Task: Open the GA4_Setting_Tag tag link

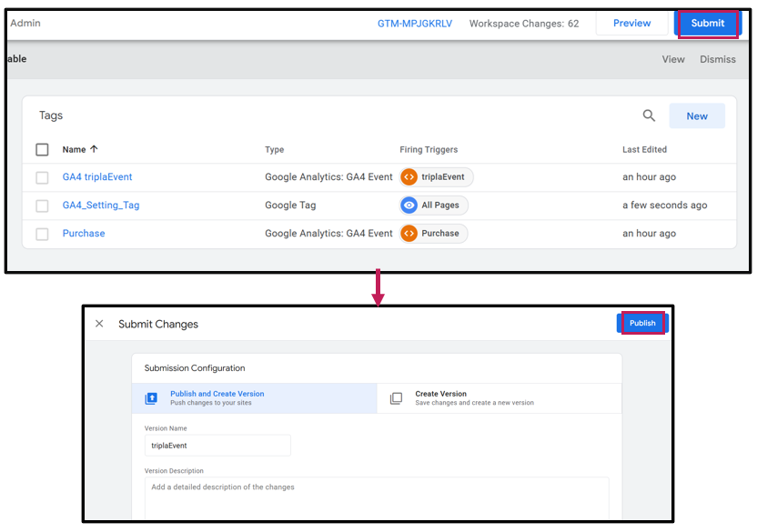Action: click(101, 206)
